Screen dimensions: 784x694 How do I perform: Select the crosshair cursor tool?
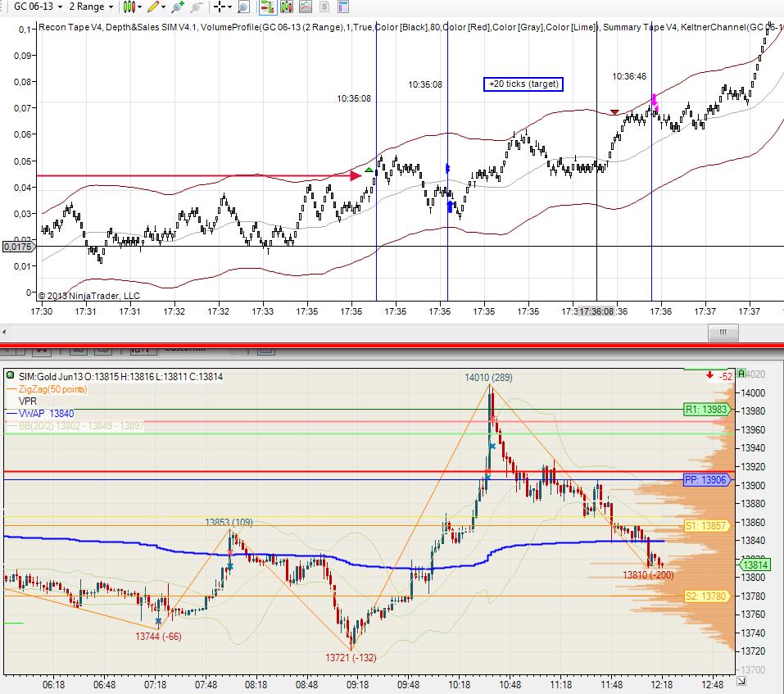click(x=219, y=7)
